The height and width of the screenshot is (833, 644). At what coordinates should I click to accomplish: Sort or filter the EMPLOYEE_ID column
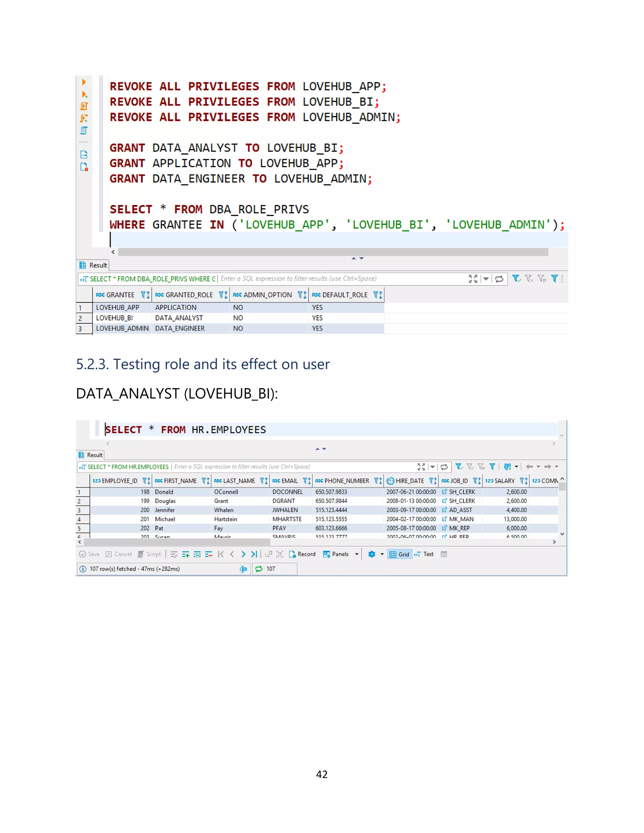(146, 481)
